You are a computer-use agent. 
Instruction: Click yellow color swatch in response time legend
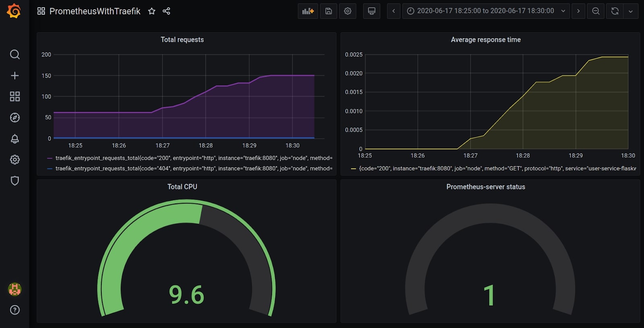point(353,169)
